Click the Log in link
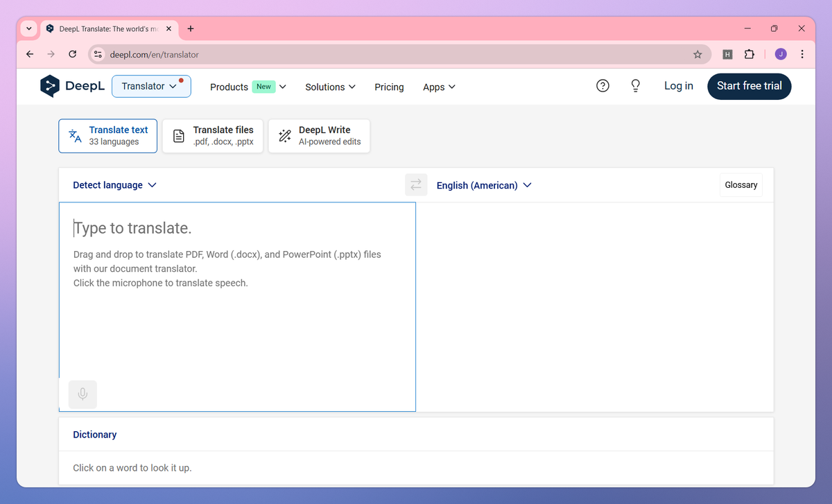Screen dimensions: 832x504 click(677, 86)
